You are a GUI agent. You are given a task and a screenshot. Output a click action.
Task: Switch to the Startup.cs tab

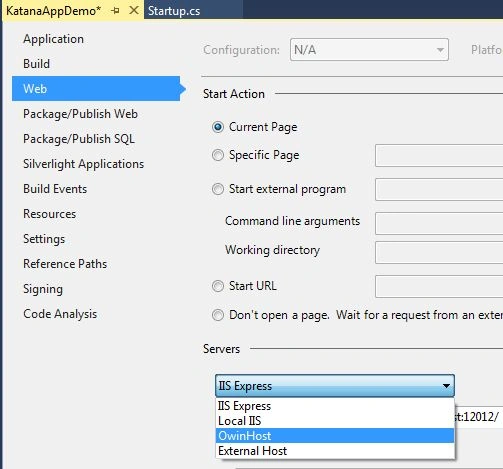coord(174,11)
